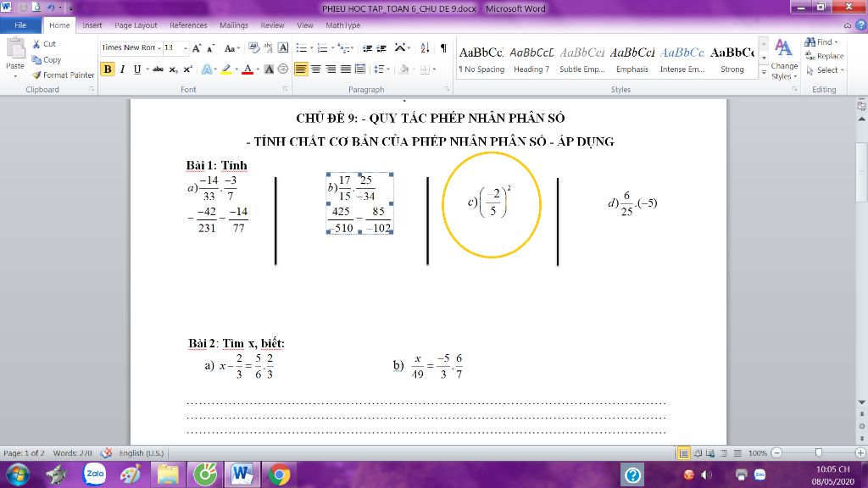Click the Shading paint bucket icon
The width and height of the screenshot is (868, 488).
[x=403, y=69]
